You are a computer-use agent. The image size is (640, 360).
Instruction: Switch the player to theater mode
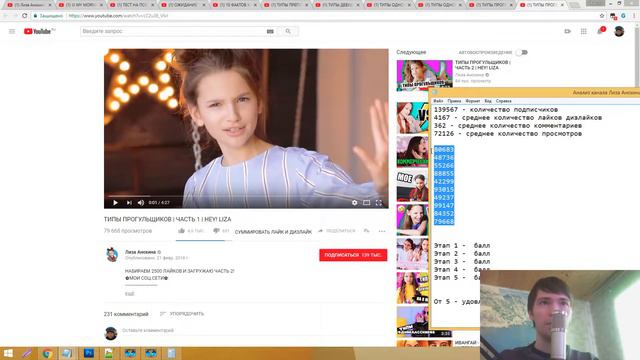click(367, 202)
